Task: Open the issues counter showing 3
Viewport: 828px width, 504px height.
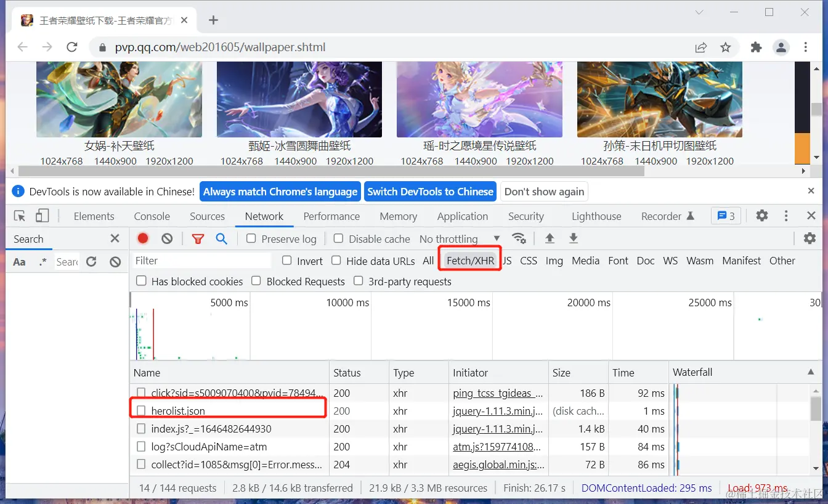Action: (x=726, y=216)
